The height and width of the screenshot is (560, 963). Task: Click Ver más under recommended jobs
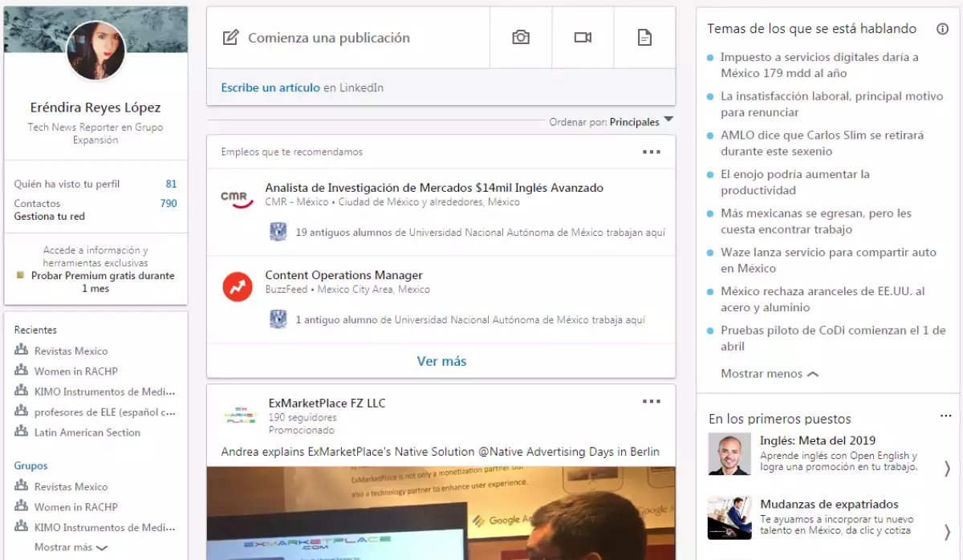pos(441,361)
